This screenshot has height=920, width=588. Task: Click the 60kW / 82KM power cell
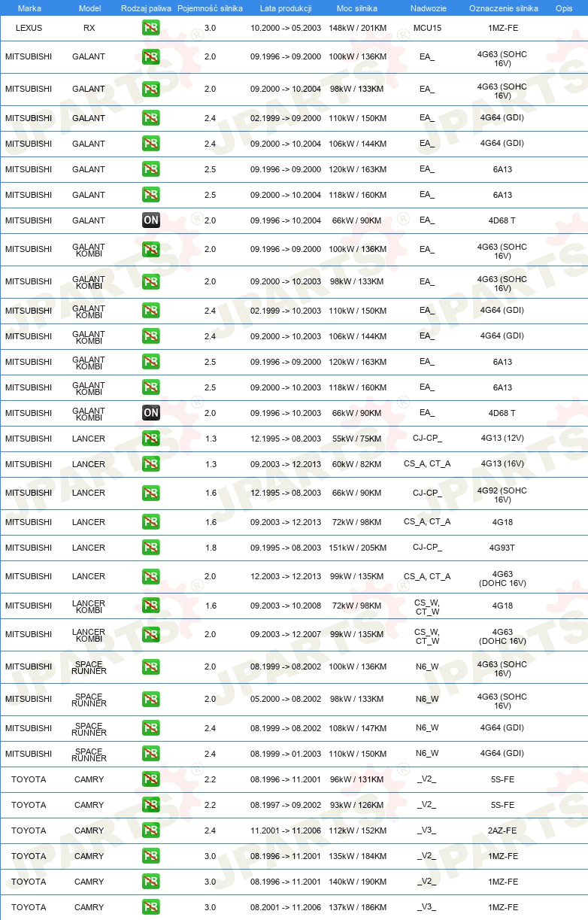358,464
